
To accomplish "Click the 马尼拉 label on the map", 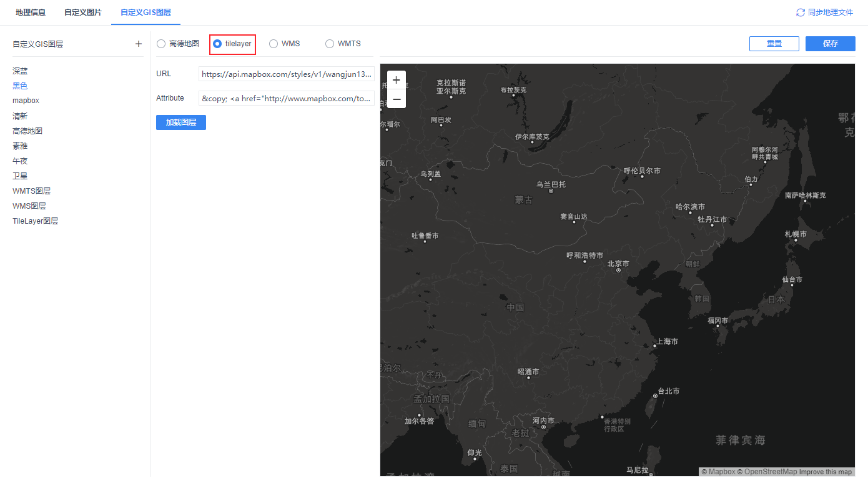I will click(638, 470).
